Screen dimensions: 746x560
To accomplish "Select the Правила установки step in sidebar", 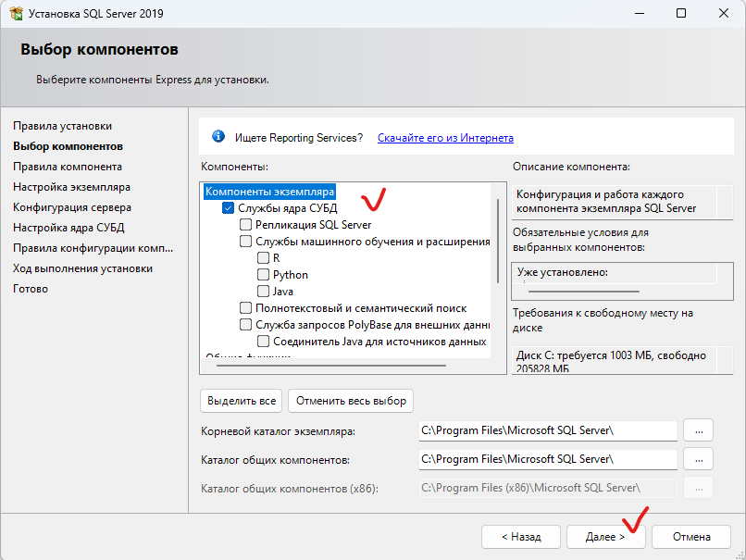I will [x=62, y=126].
